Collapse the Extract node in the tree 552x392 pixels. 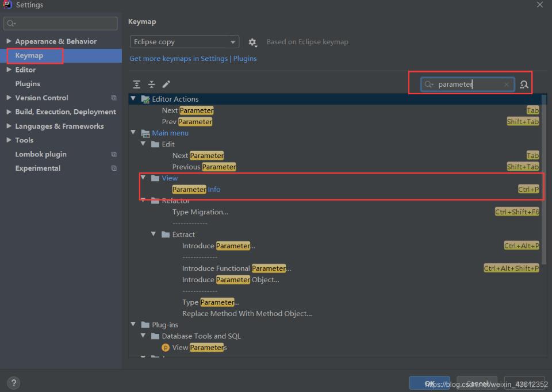(153, 235)
